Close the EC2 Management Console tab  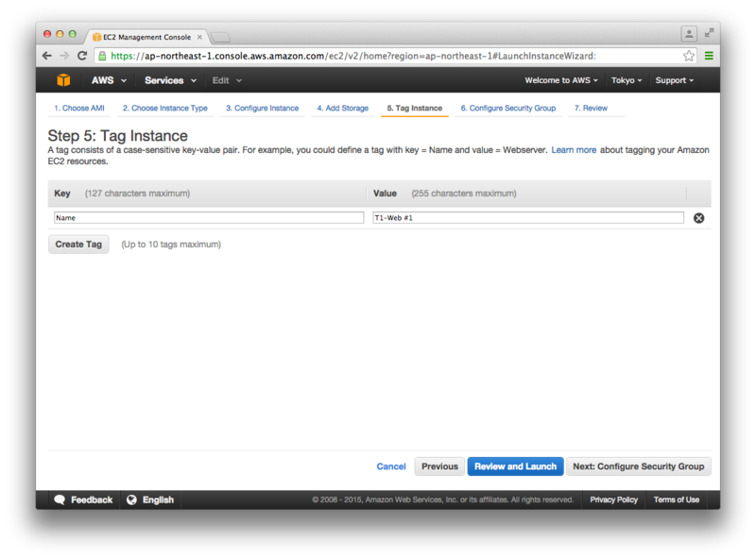click(199, 37)
